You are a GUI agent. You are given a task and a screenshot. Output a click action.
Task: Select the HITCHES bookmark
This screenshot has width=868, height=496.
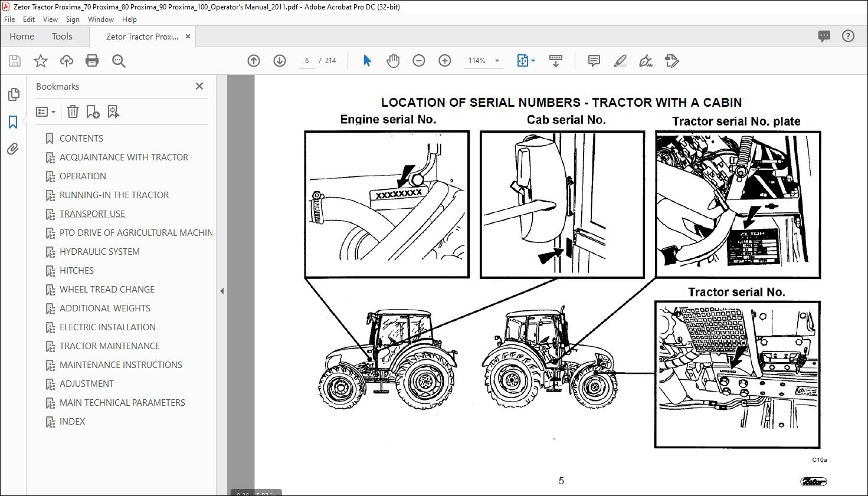[77, 271]
